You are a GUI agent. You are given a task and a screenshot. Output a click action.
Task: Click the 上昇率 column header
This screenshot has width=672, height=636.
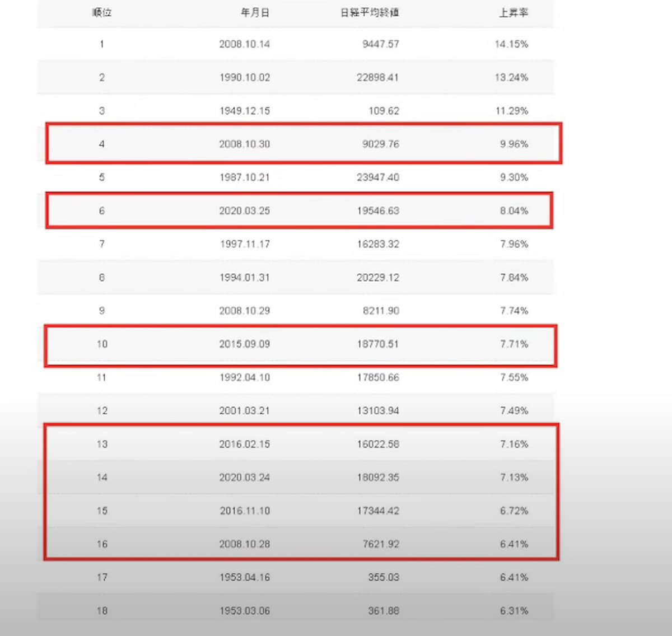click(x=513, y=12)
